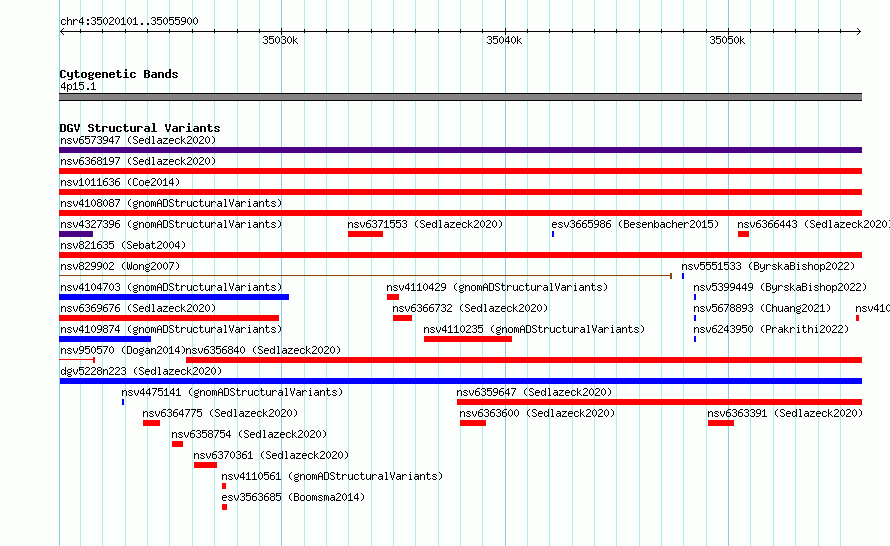This screenshot has height=546, width=890.
Task: Click the nsv6366732 (Sedlazeck2020) label
Action: 470,308
